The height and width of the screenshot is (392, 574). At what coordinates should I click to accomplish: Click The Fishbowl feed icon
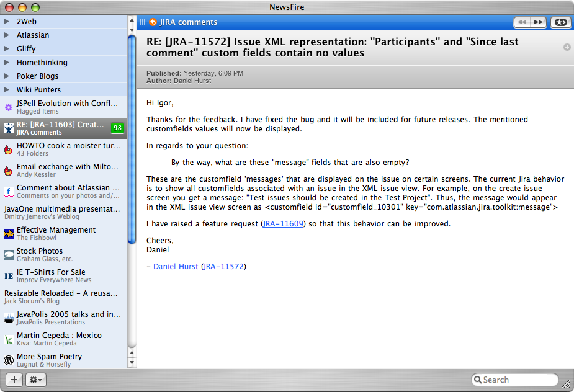tap(9, 233)
